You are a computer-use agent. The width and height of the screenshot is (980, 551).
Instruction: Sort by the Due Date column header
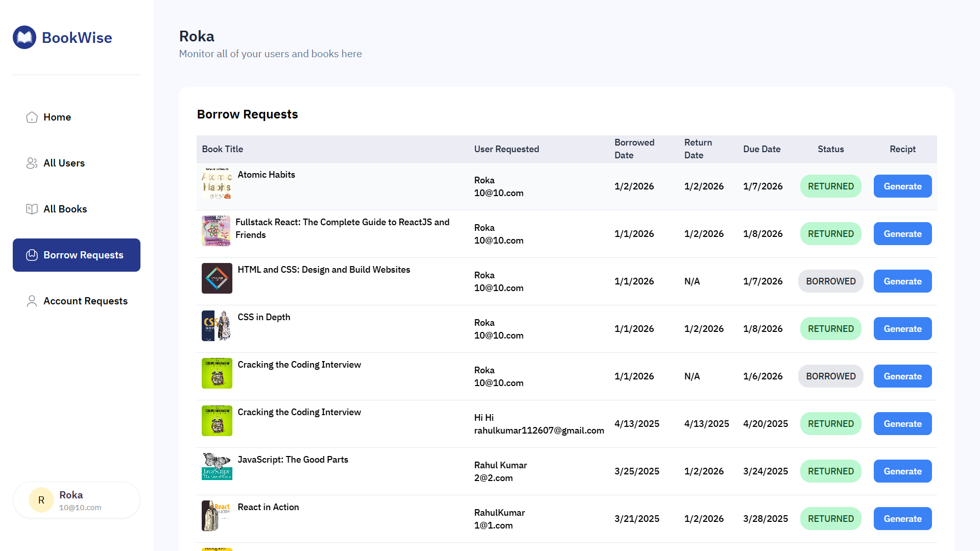click(761, 149)
